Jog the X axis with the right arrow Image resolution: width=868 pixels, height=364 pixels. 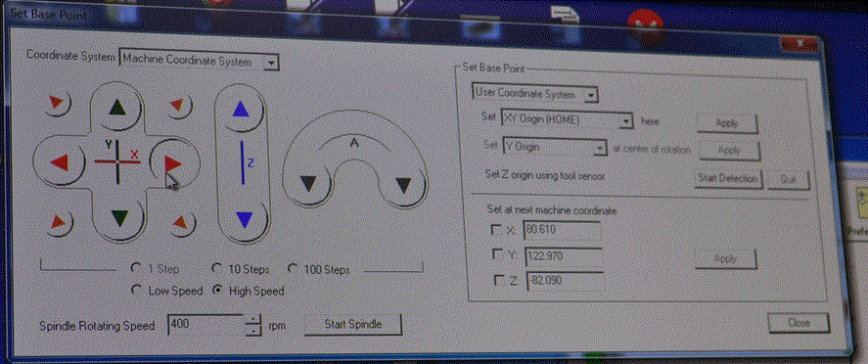coord(172,163)
